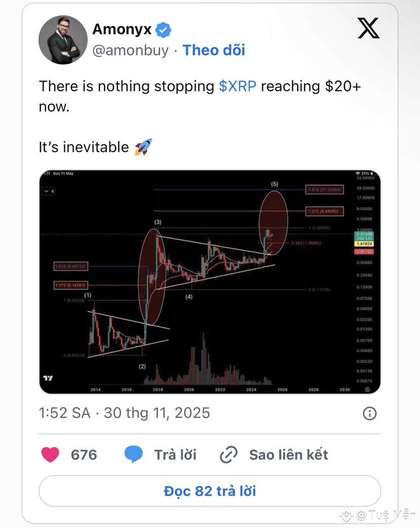
Task: Click the copy link chain icon
Action: 229,455
